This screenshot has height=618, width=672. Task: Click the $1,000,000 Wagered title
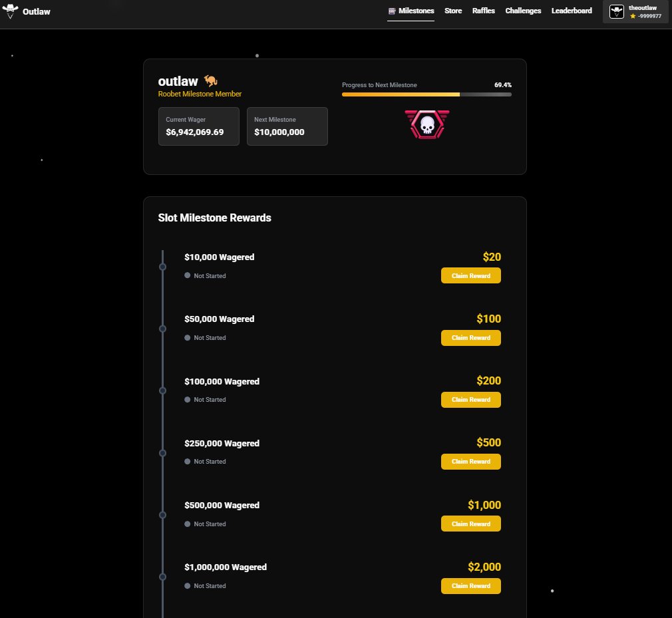(x=226, y=567)
